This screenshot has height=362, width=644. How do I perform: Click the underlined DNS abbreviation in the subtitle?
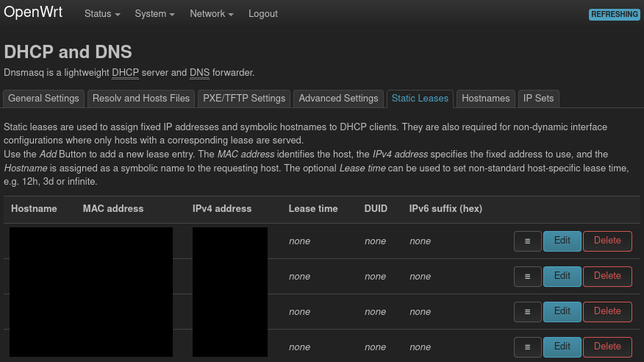200,73
